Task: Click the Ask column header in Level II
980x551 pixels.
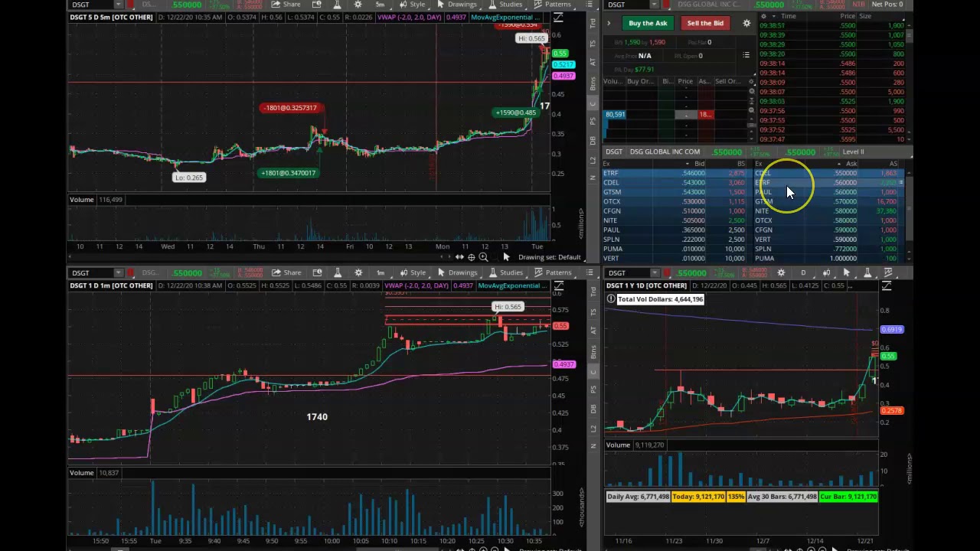Action: (851, 164)
